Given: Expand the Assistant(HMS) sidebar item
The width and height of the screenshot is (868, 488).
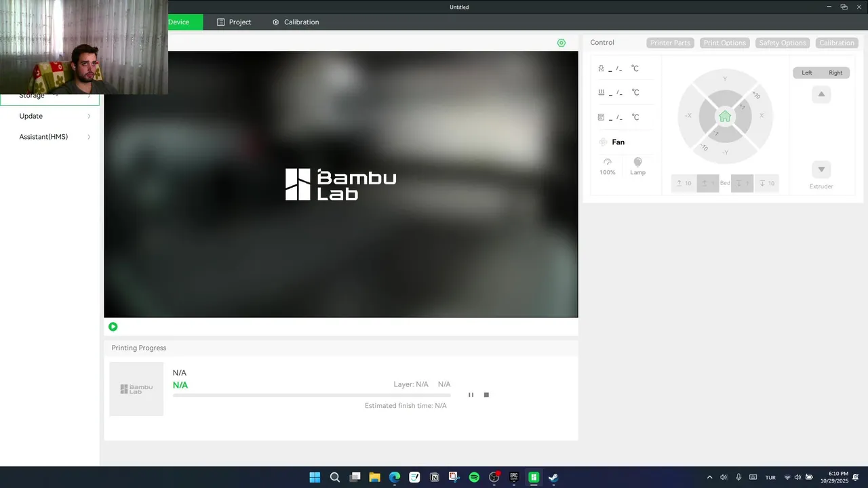Looking at the screenshot, I should [x=50, y=137].
